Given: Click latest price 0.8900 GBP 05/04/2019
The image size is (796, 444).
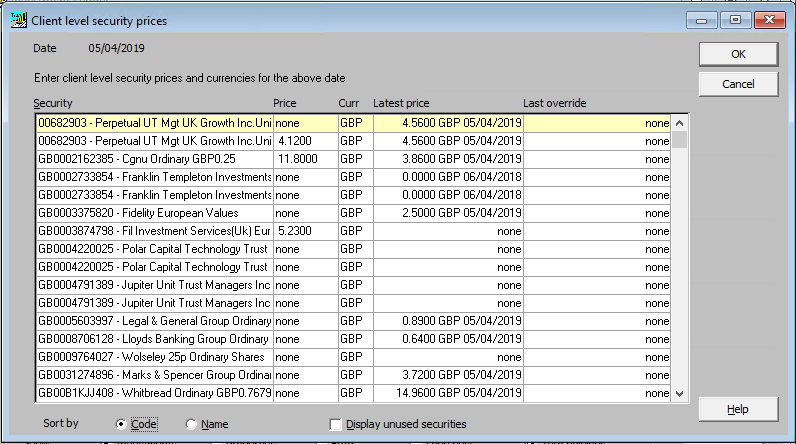Looking at the screenshot, I should (x=448, y=321).
